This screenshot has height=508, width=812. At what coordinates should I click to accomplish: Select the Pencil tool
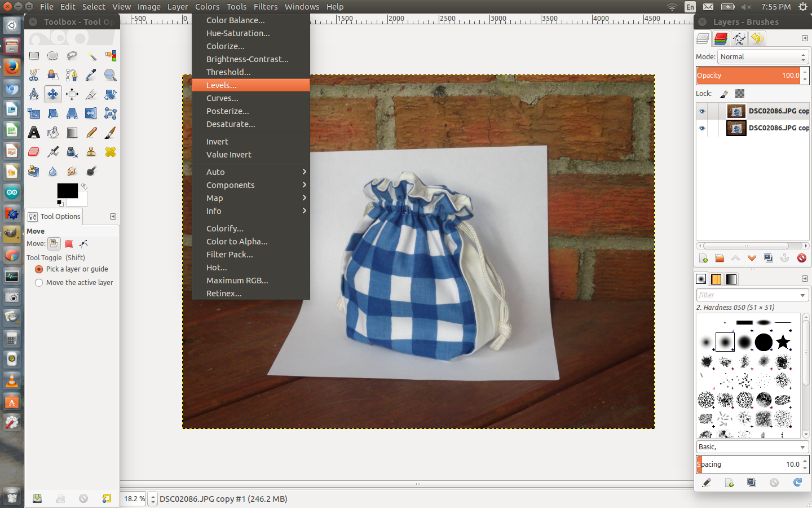[x=91, y=133]
